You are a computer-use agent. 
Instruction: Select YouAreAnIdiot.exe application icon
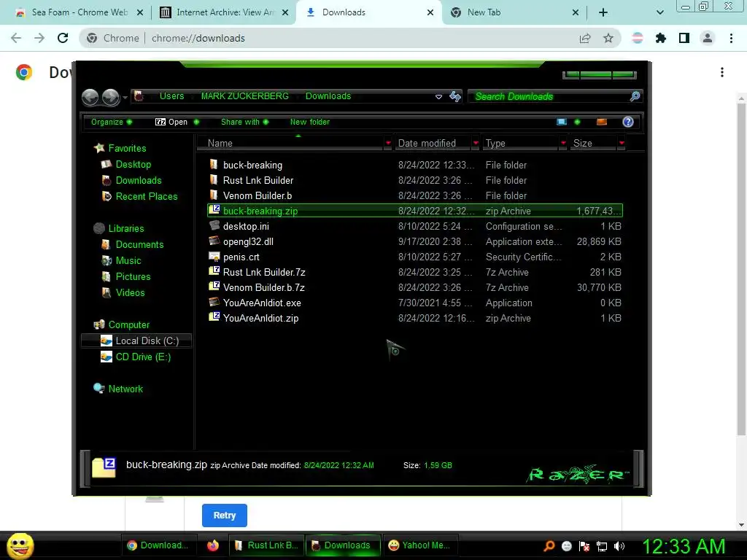(x=214, y=303)
